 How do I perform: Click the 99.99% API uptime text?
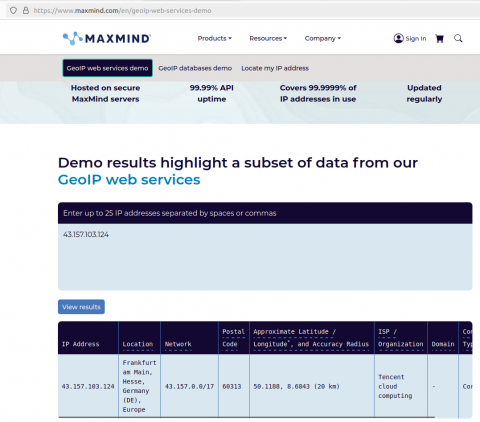click(x=212, y=93)
